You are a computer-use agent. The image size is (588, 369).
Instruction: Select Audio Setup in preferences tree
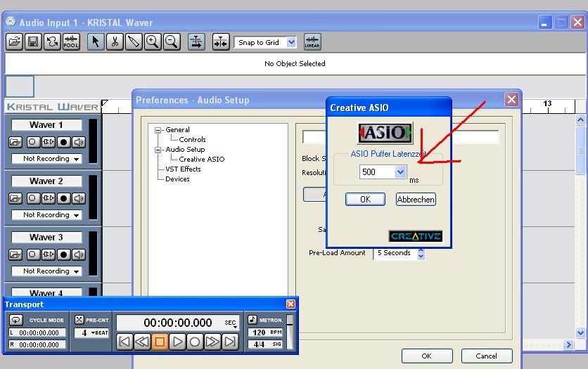[185, 149]
